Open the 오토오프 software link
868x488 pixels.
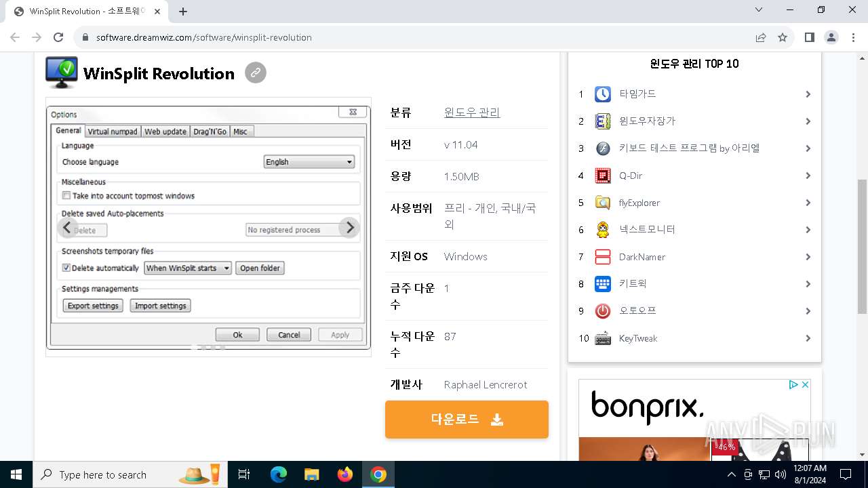tap(637, 311)
